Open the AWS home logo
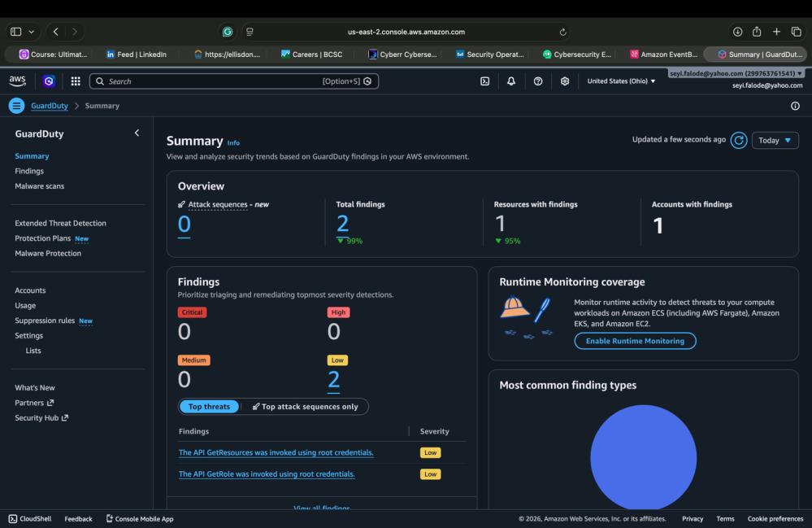The height and width of the screenshot is (528, 812). pos(17,81)
